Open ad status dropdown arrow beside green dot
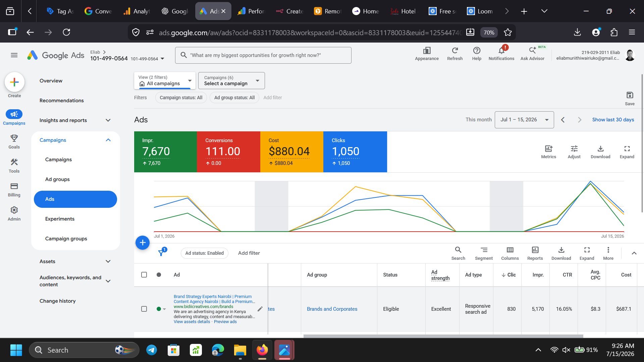Viewport: 644px width, 362px height. (x=164, y=309)
